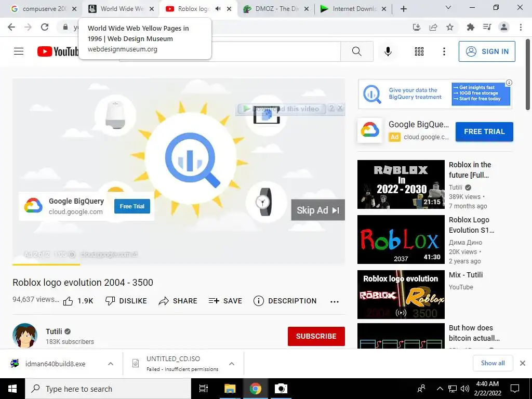Open File Explorer from the taskbar

(230, 389)
